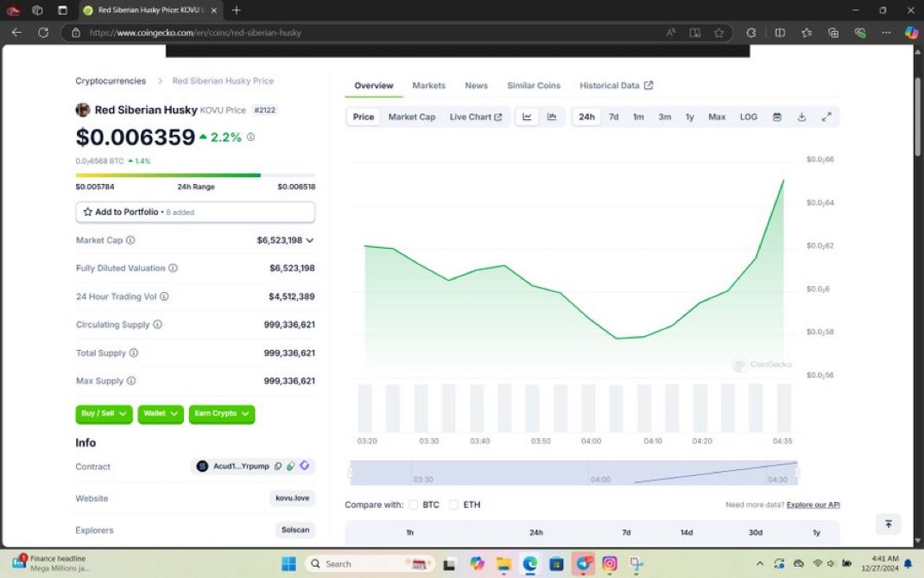The width and height of the screenshot is (924, 578).
Task: Select the 7d chart range
Action: (x=613, y=117)
